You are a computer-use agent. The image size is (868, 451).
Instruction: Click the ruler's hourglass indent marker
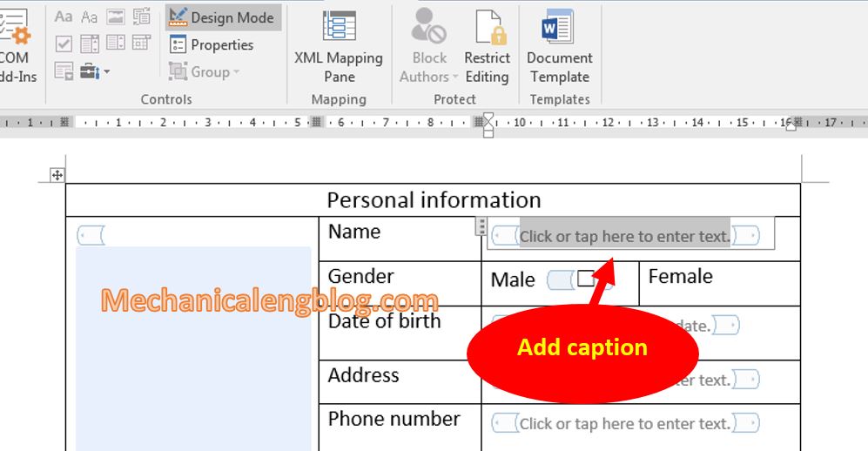[x=488, y=125]
